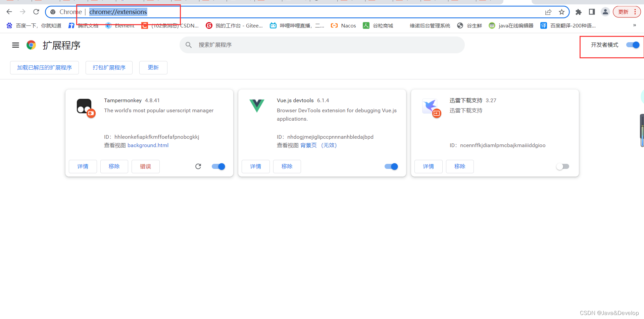644x319 pixels.
Task: Open the CSDN bookmark
Action: [170, 26]
